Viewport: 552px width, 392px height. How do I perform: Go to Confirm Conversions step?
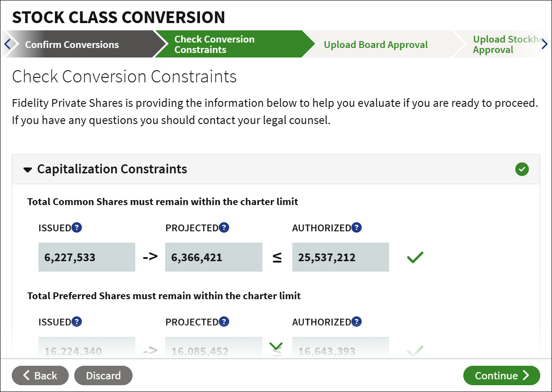[x=72, y=44]
